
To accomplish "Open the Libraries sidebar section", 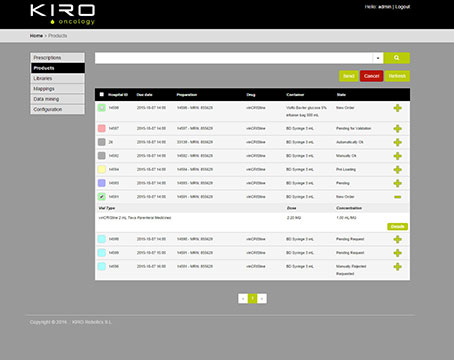I will (x=58, y=78).
